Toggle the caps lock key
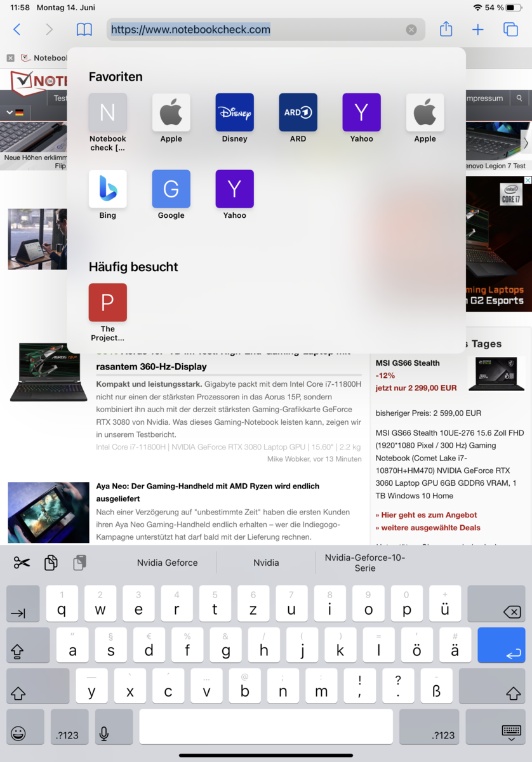The image size is (532, 762). click(28, 645)
